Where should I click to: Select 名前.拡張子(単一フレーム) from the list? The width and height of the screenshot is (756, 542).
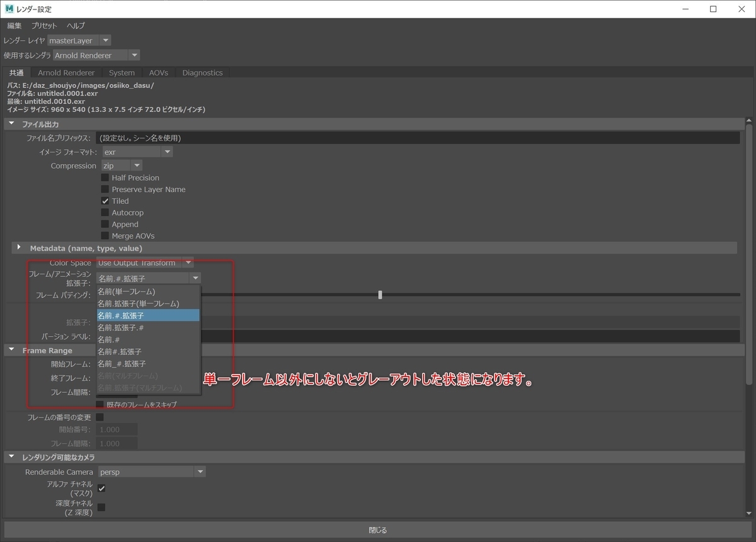pos(149,303)
